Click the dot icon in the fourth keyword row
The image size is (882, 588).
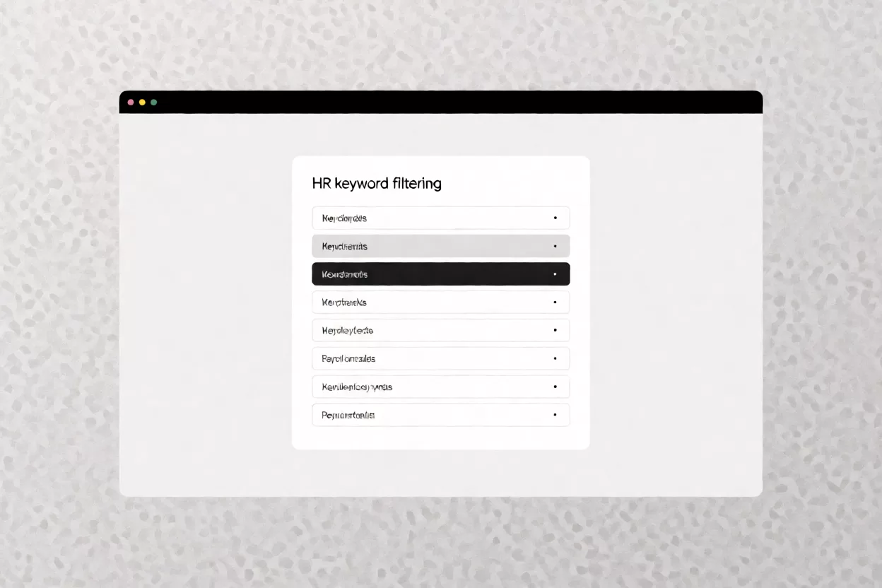point(555,302)
